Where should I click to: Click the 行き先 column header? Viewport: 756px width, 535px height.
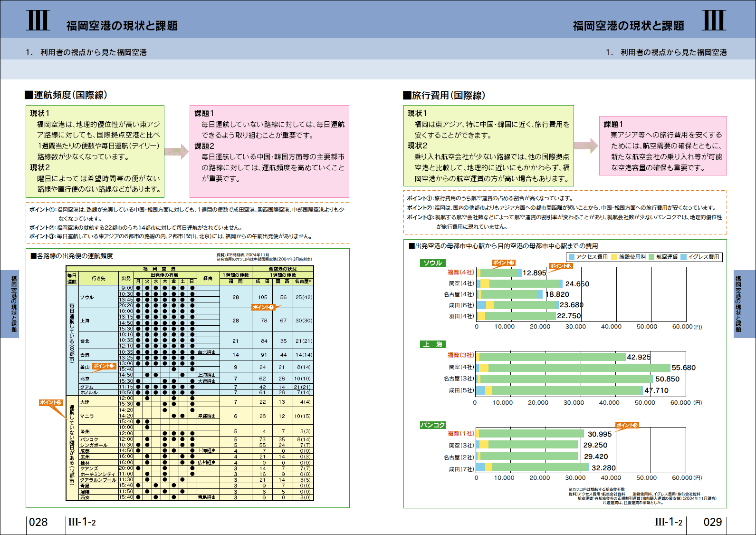(x=98, y=278)
